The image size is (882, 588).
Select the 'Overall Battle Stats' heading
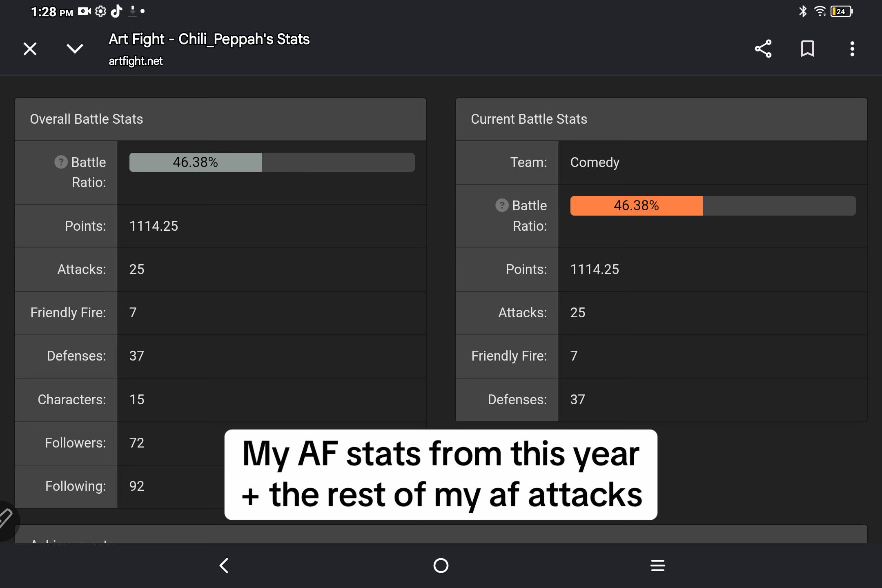(x=87, y=119)
